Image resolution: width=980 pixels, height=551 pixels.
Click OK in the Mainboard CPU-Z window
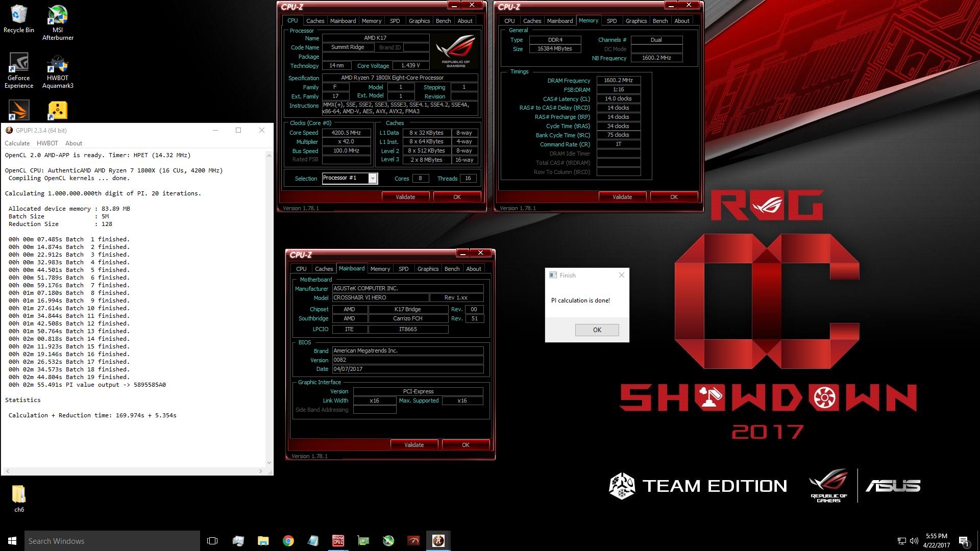coord(465,445)
